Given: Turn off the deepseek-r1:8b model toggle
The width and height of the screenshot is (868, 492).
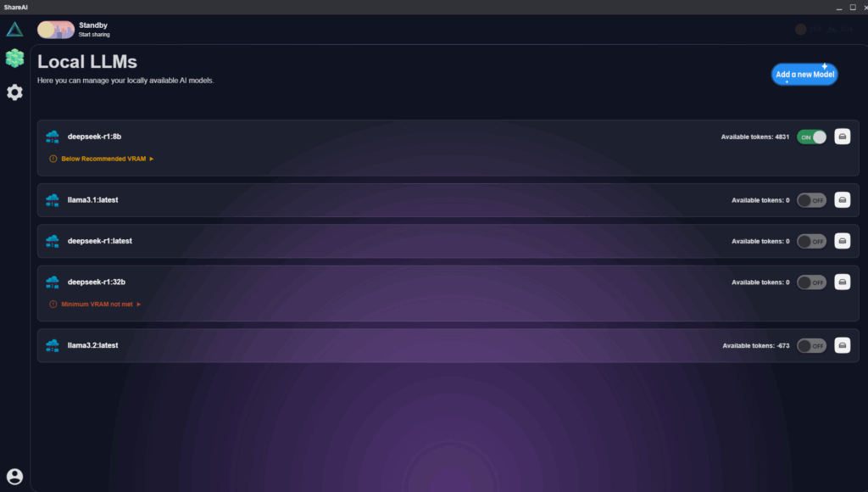Looking at the screenshot, I should coord(811,137).
